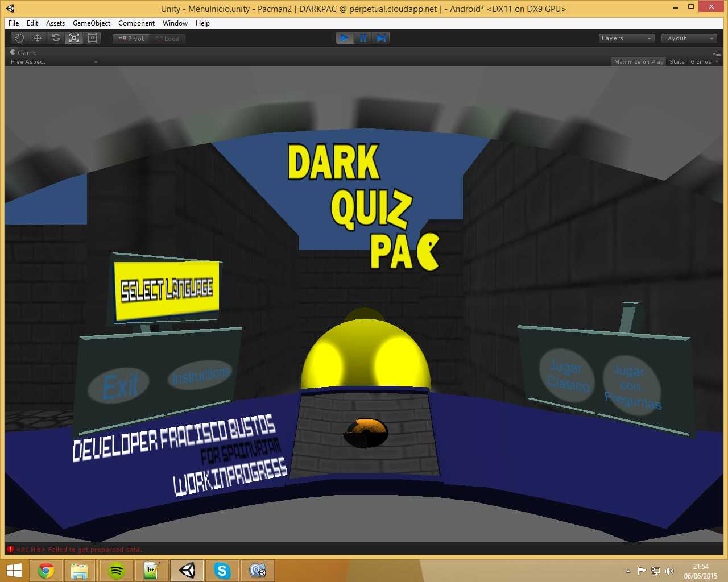
Task: Switch to Unity in the taskbar
Action: (x=187, y=571)
